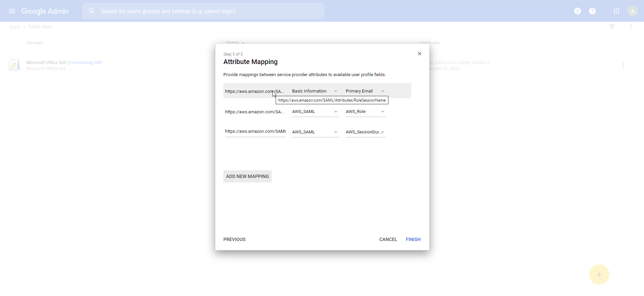Click the certificate expiry date Dec 31, 2022

tap(447, 69)
